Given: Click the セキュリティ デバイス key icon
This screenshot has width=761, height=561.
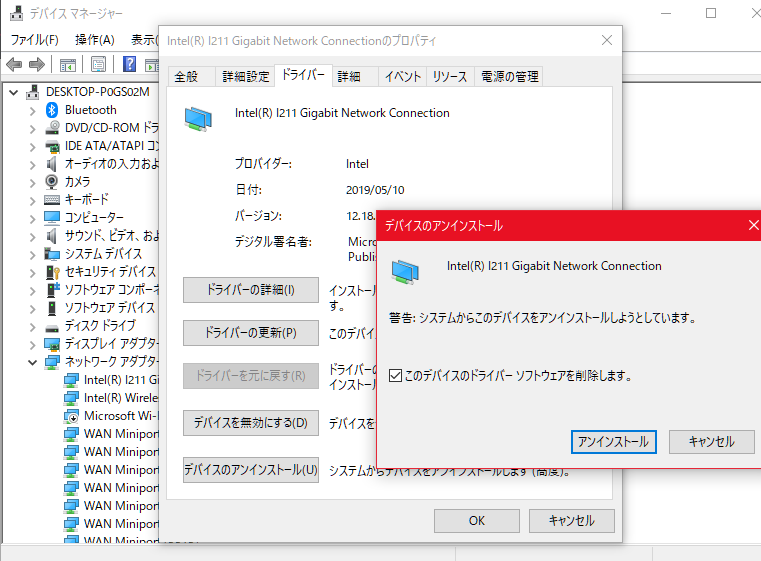Looking at the screenshot, I should click(52, 272).
